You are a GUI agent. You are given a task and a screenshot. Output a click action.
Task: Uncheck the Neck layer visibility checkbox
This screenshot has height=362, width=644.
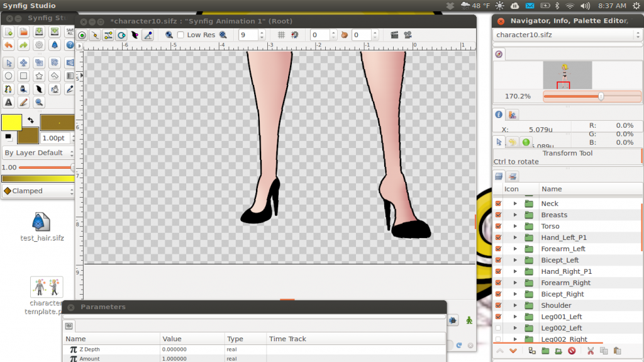tap(498, 203)
